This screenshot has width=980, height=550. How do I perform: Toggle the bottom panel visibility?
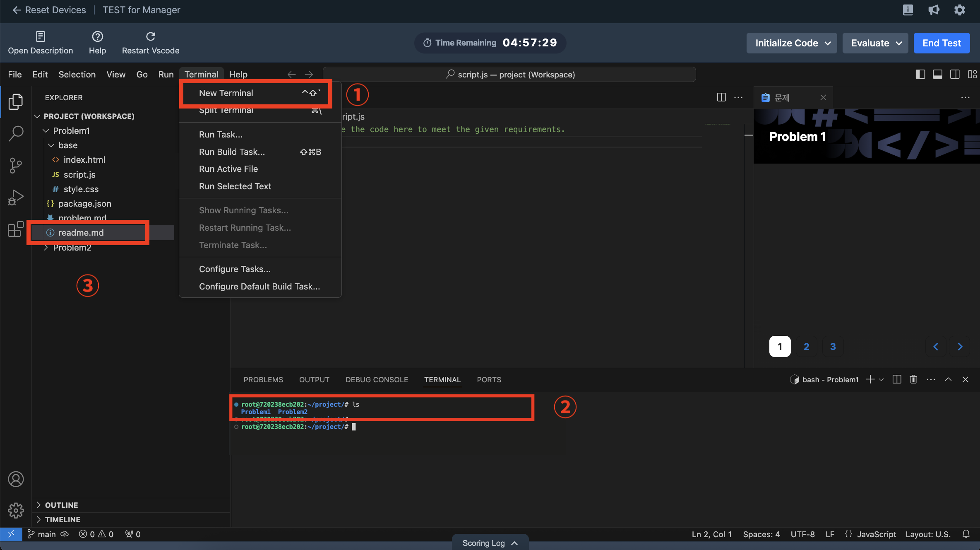tap(937, 75)
